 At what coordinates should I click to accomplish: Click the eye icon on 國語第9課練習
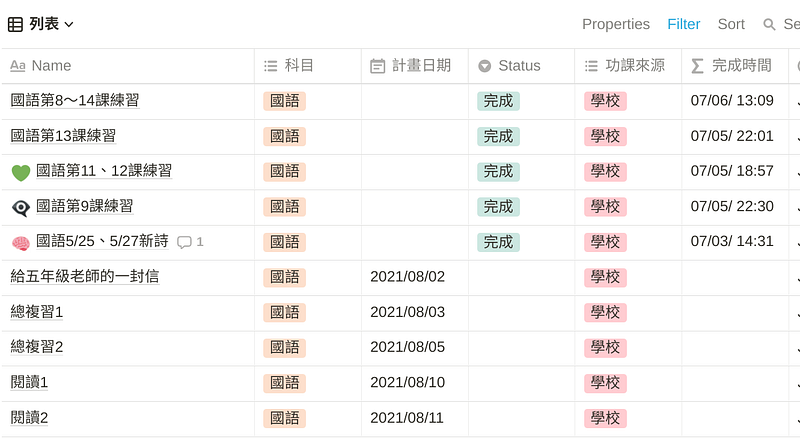pos(21,207)
